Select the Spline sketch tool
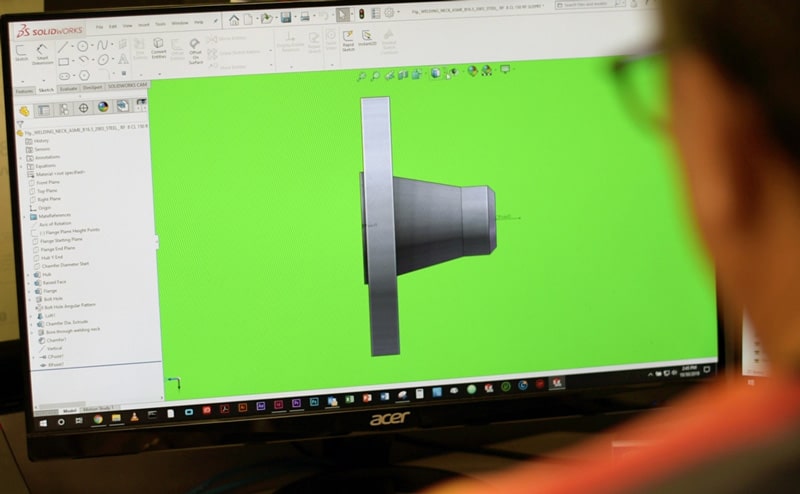This screenshot has height=494, width=800. 103,45
